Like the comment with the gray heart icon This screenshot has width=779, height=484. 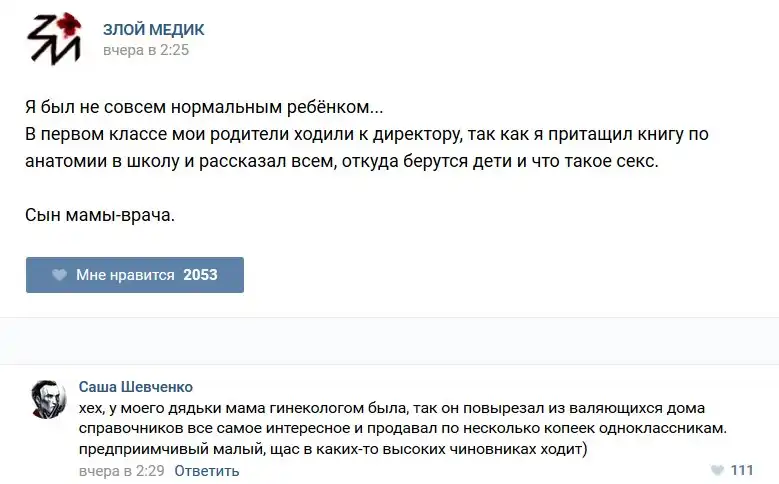pyautogui.click(x=716, y=470)
